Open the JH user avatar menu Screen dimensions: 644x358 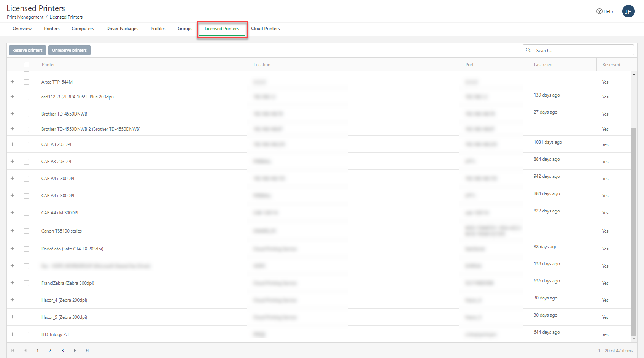coord(628,11)
